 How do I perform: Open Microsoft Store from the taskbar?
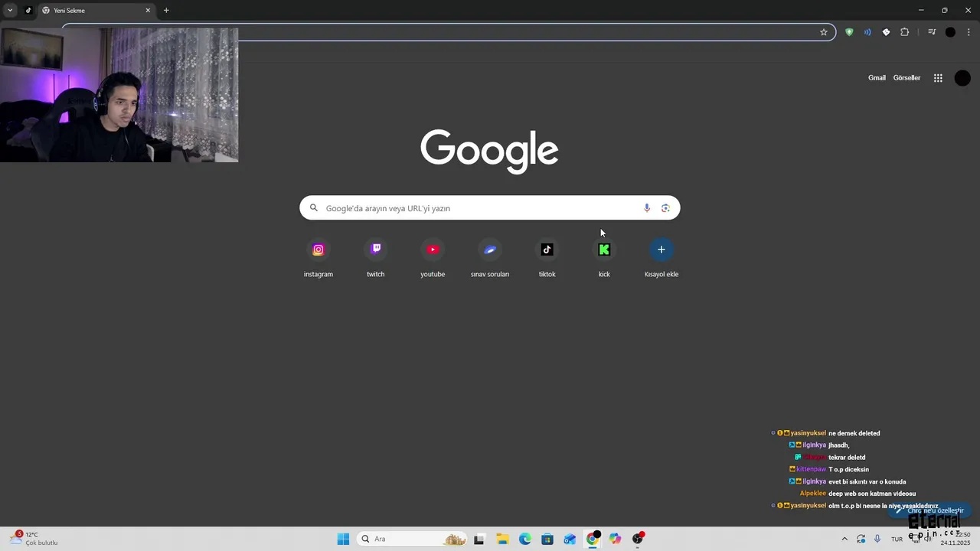click(547, 539)
